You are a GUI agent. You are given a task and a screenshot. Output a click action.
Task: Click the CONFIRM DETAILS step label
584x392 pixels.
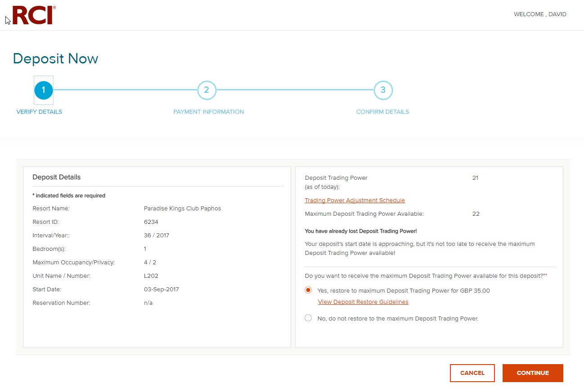tap(382, 112)
